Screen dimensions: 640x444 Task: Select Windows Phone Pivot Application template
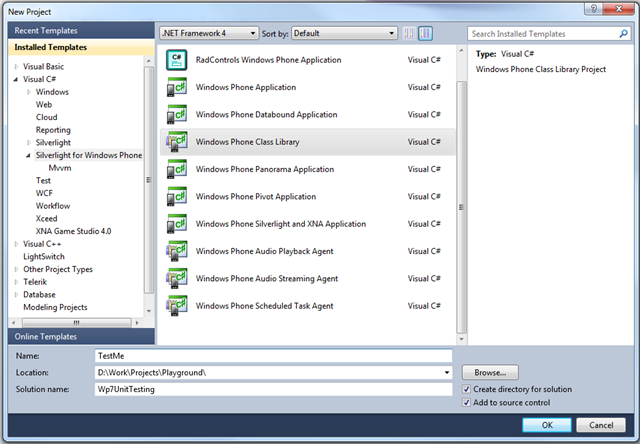[307, 197]
